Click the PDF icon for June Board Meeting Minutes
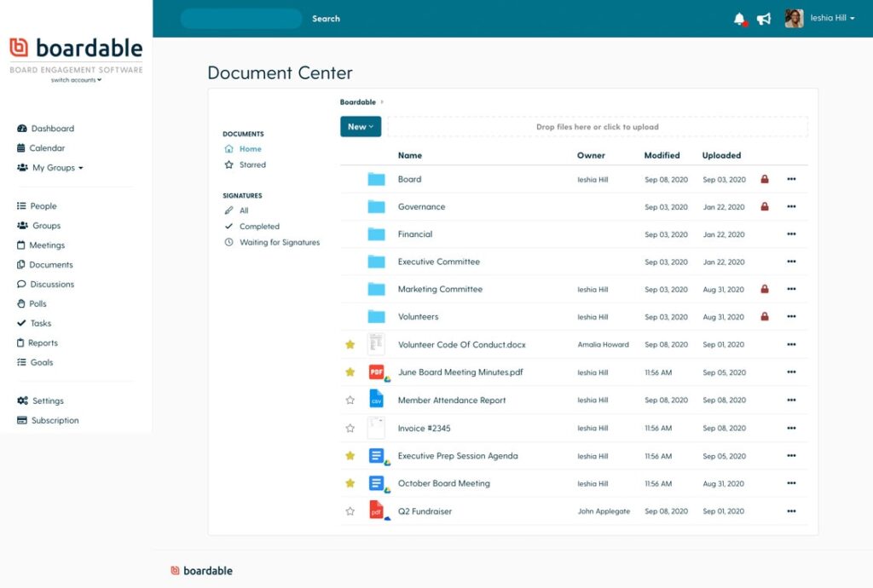The height and width of the screenshot is (588, 873). tap(376, 372)
